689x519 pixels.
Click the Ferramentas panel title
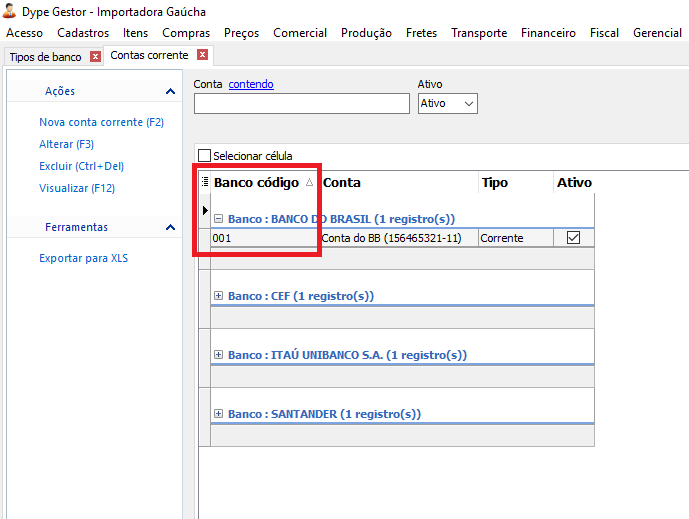pyautogui.click(x=76, y=227)
